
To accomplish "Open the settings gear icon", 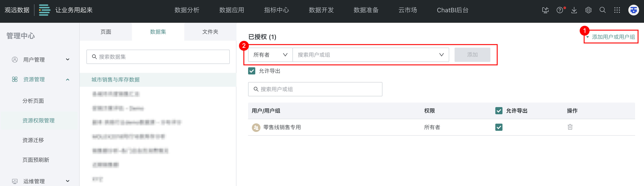I will [588, 10].
